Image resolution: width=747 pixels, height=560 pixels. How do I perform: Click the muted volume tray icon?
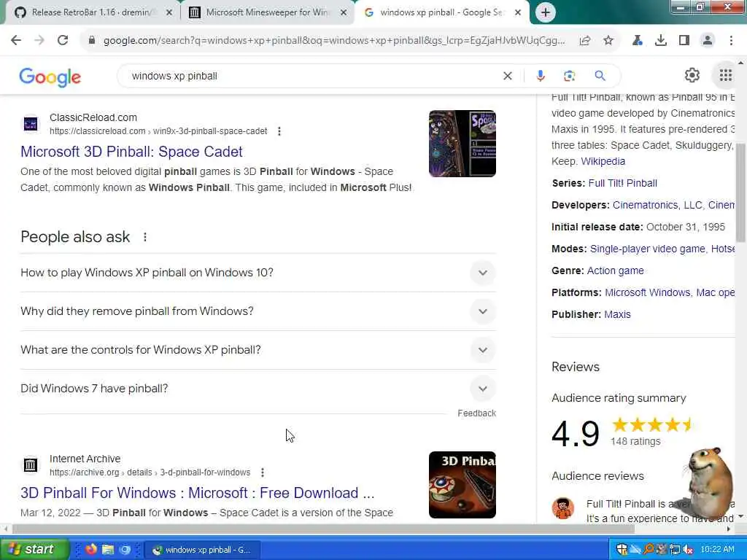[687, 550]
